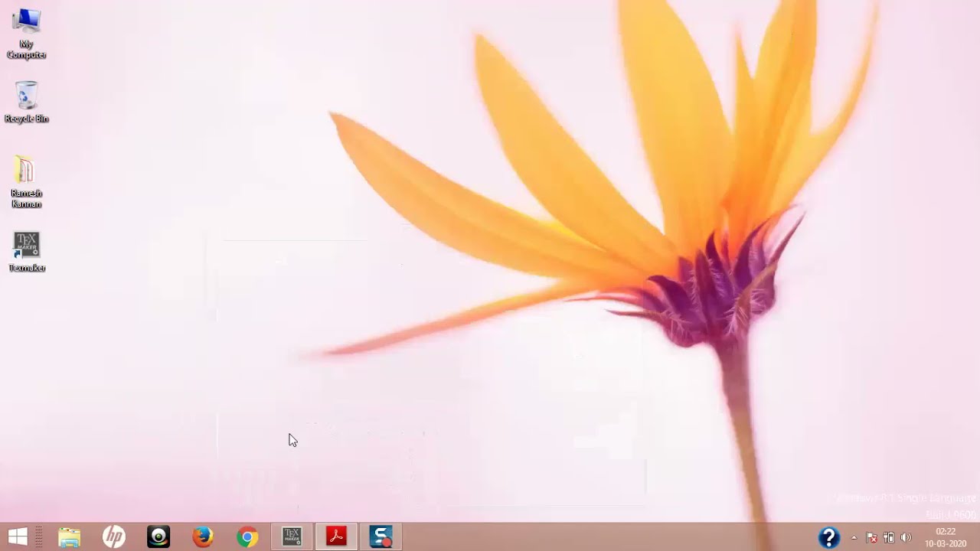Select the My Computer desktop icon
Image resolution: width=980 pixels, height=551 pixels.
pos(27,33)
